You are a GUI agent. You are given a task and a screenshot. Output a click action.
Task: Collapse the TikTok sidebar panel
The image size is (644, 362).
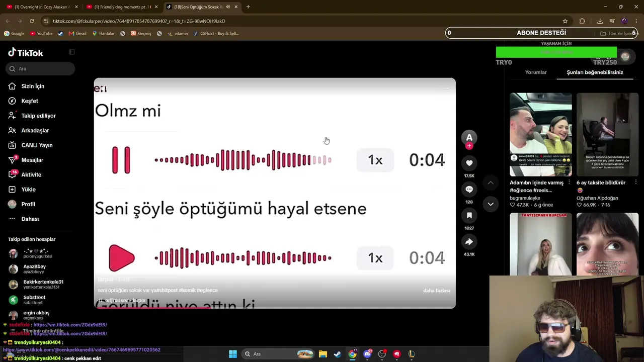coord(71,52)
